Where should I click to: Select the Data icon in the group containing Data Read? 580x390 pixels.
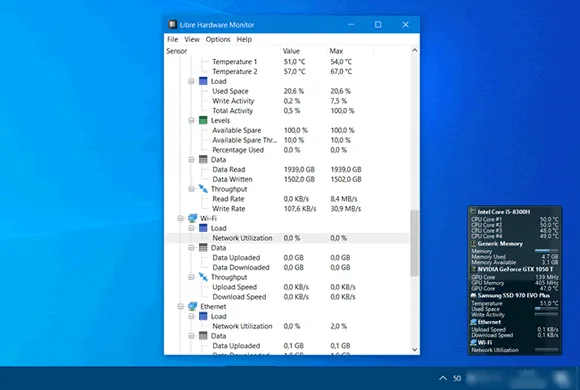(x=203, y=159)
